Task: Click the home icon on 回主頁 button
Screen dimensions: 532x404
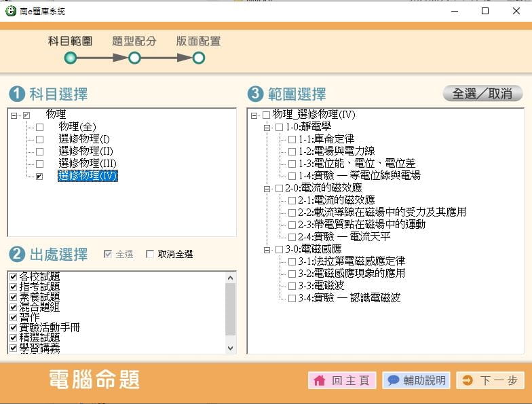Action: click(x=319, y=380)
